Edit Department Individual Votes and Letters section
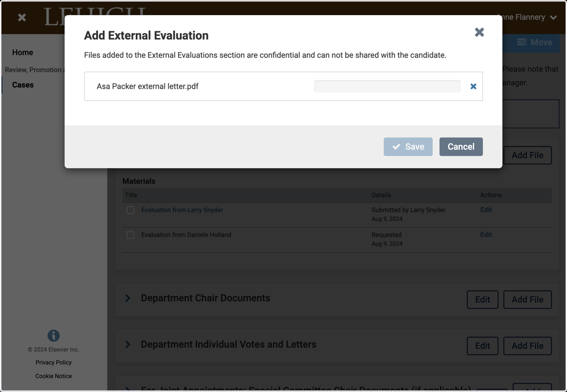The height and width of the screenshot is (392, 567). coord(482,346)
